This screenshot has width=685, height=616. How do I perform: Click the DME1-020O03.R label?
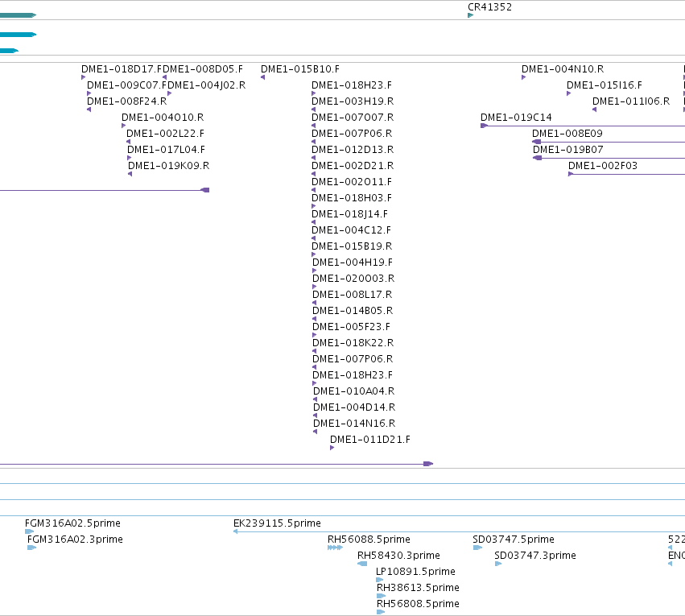353,279
